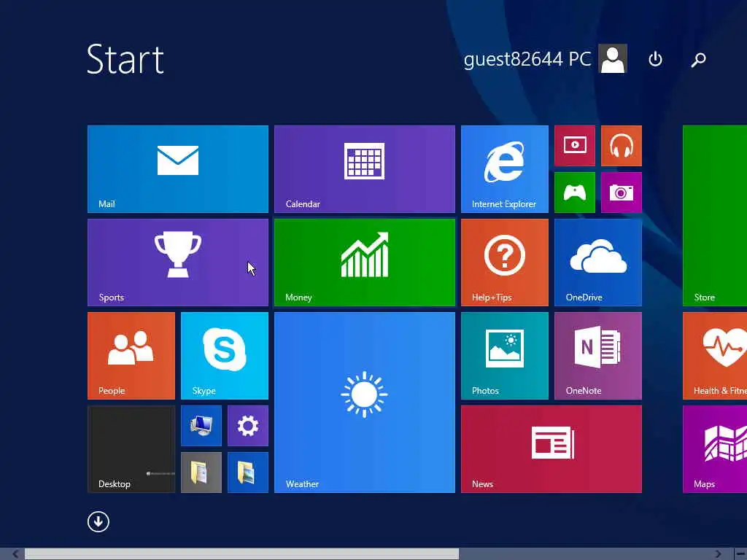Open the Help+Tips tile

click(x=505, y=262)
